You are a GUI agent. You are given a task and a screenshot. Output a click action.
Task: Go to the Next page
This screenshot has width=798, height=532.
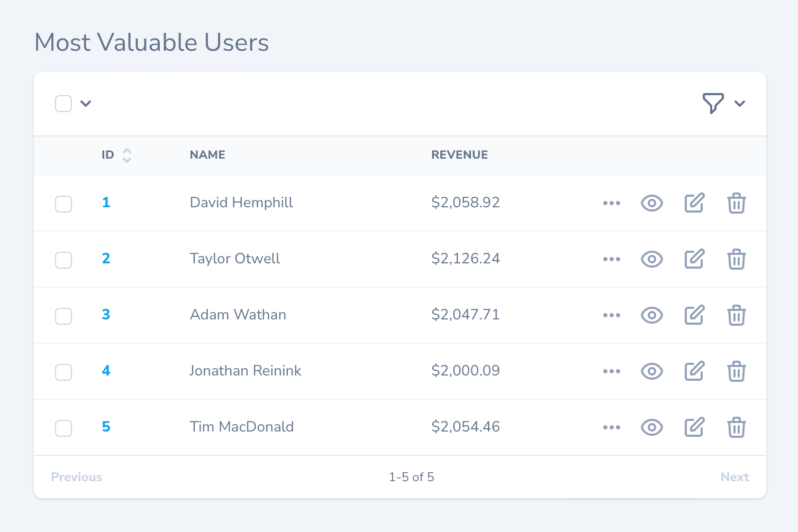point(734,477)
